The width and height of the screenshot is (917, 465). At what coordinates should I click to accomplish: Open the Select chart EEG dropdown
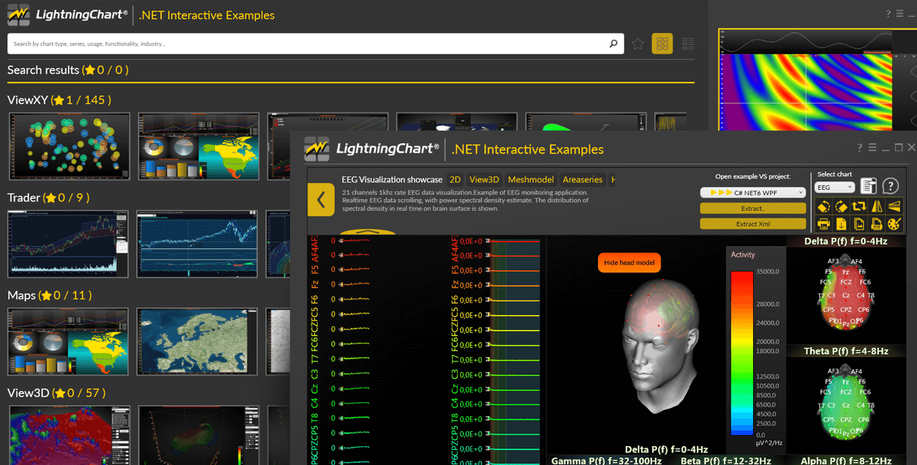[x=835, y=188]
